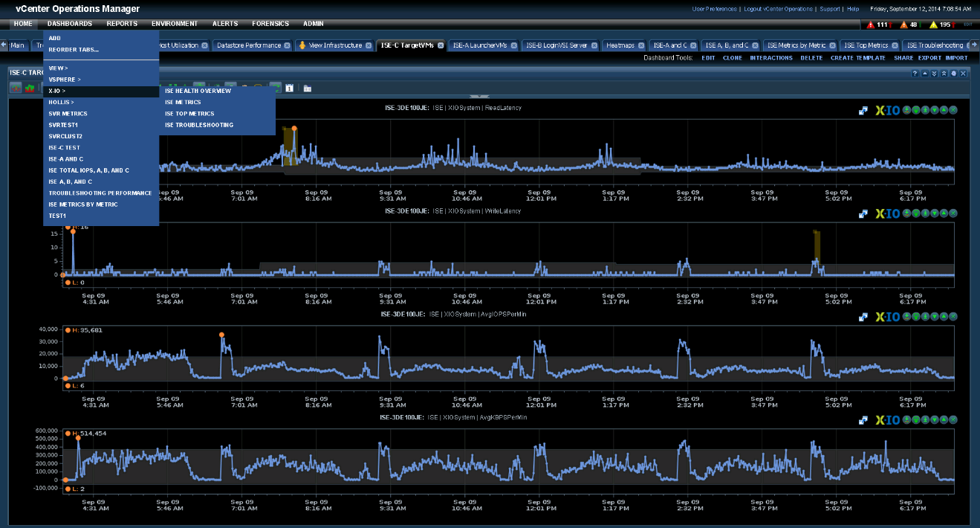The width and height of the screenshot is (980, 528).
Task: Remove the WriteLatency chart with green X icon
Action: (953, 213)
